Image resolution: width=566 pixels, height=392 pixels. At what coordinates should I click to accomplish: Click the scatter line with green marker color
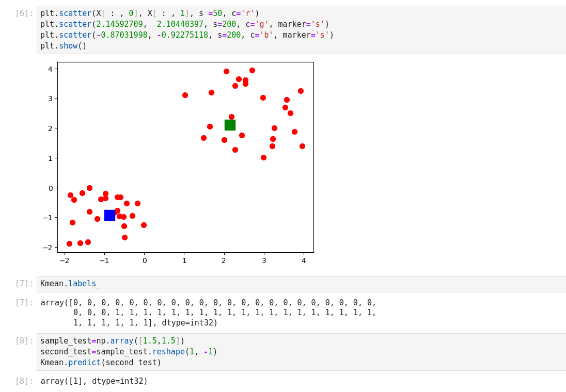point(184,24)
